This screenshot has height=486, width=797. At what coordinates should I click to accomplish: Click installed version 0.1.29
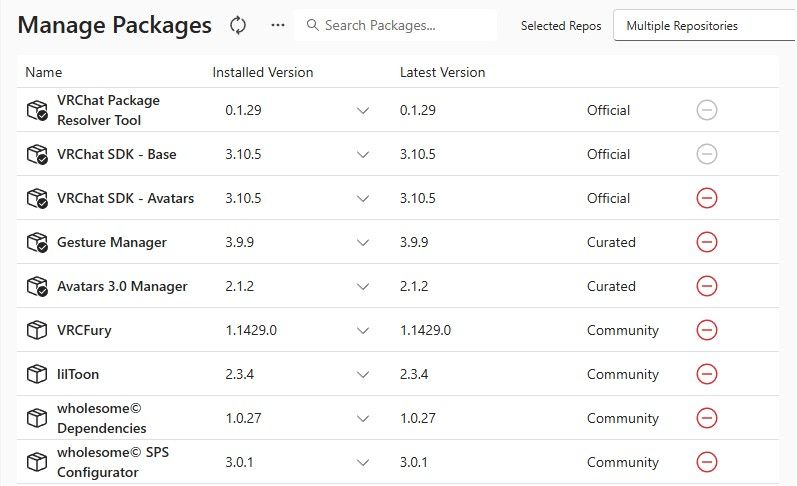click(x=243, y=110)
